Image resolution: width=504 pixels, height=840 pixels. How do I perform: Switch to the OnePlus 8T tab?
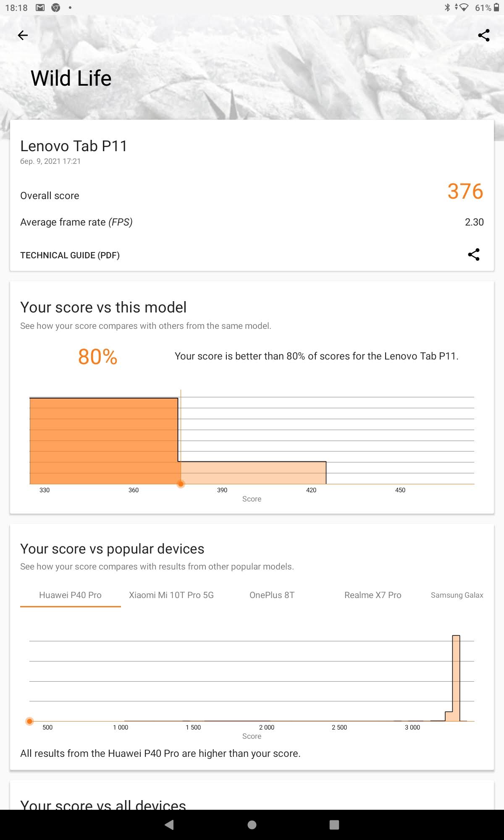(x=272, y=595)
